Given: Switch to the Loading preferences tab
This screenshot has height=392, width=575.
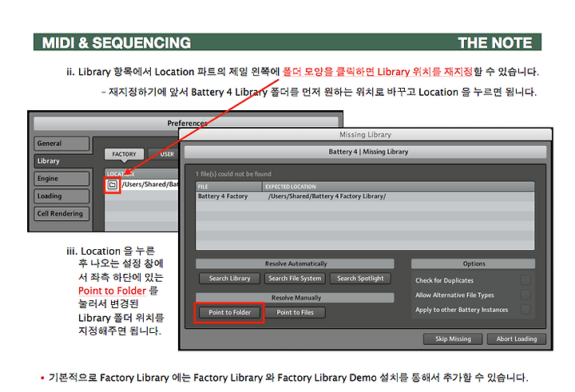Looking at the screenshot, I should pos(61,196).
